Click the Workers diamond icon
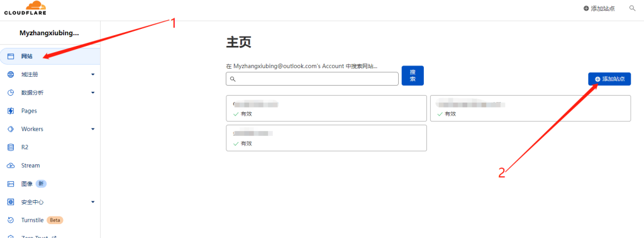 (x=11, y=129)
